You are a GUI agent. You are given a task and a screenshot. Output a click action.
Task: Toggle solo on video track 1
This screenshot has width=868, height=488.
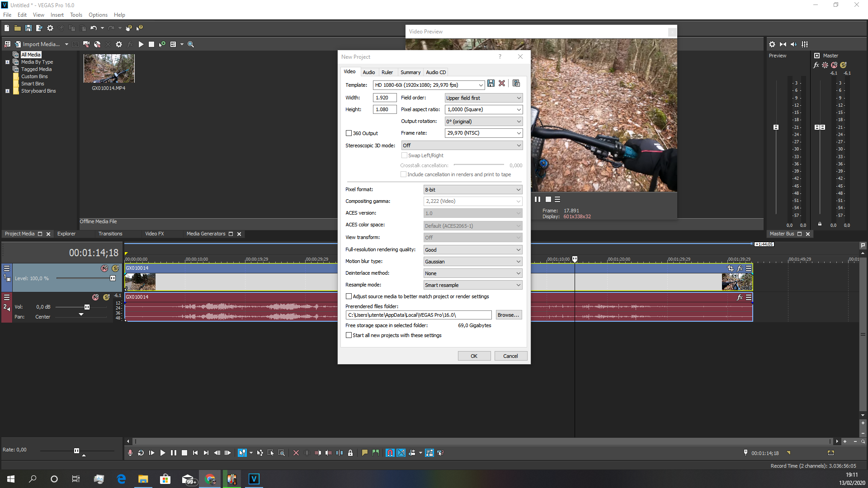[115, 268]
